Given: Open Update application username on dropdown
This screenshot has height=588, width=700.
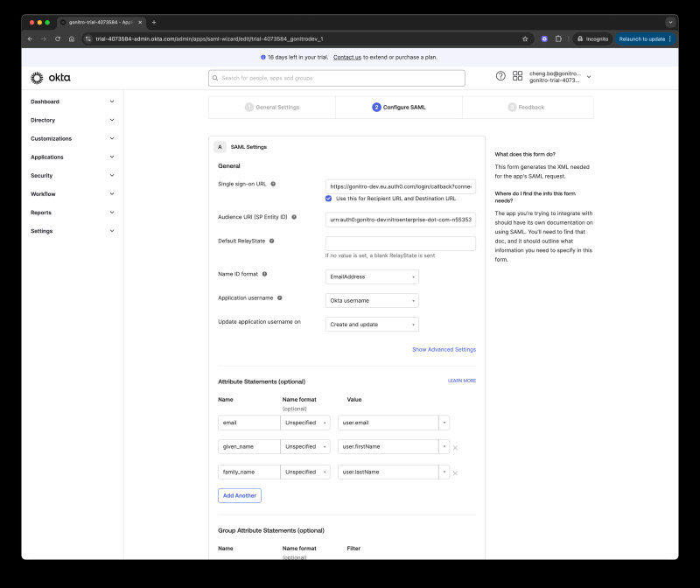Looking at the screenshot, I should coord(372,325).
